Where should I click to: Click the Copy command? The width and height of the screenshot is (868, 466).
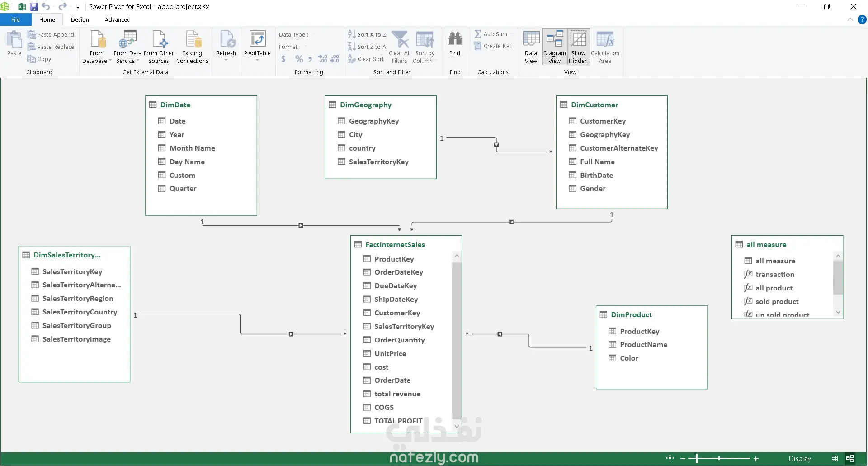coord(39,59)
